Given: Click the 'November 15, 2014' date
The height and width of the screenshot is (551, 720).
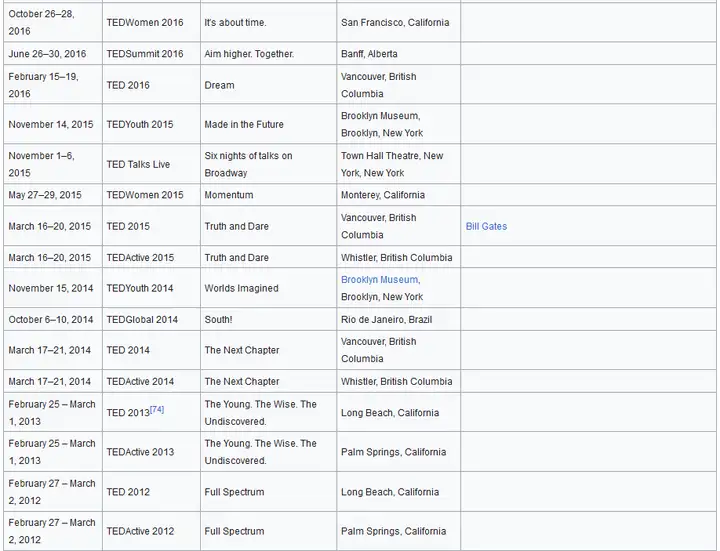Looking at the screenshot, I should tap(51, 288).
